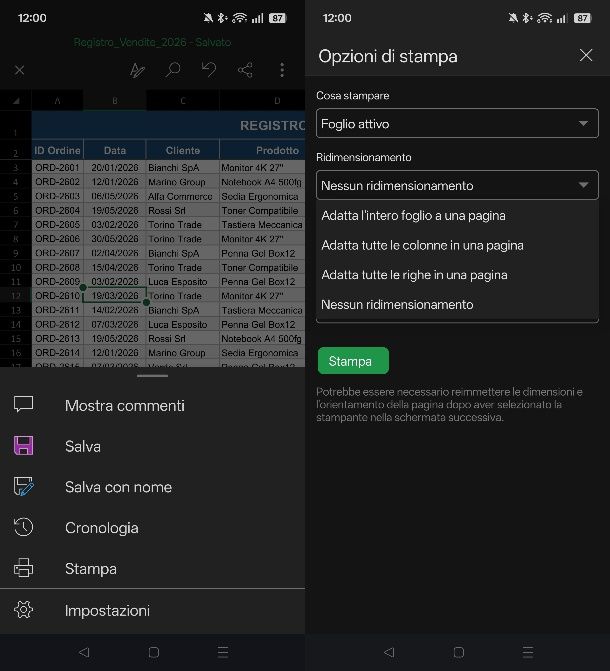Open Impostazioni from the menu

point(152,611)
